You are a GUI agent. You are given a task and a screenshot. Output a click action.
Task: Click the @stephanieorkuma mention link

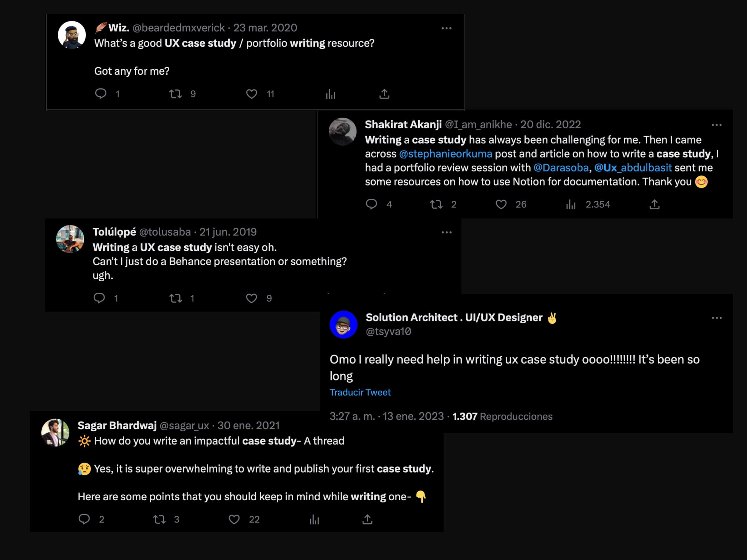coord(445,154)
